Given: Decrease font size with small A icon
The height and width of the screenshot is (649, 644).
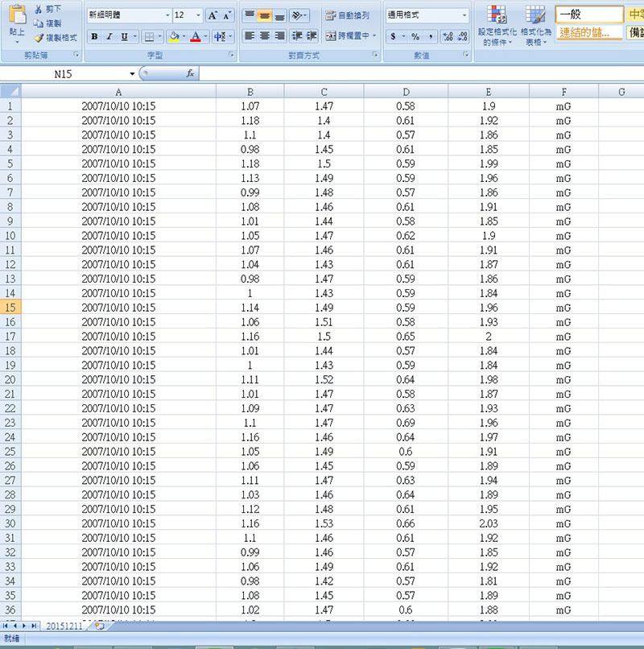Looking at the screenshot, I should [x=227, y=16].
